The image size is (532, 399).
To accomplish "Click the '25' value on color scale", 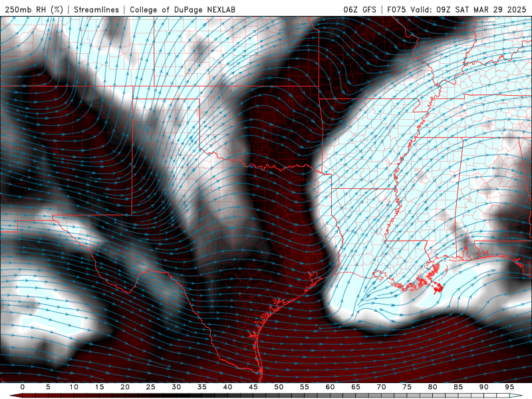I will [x=150, y=387].
